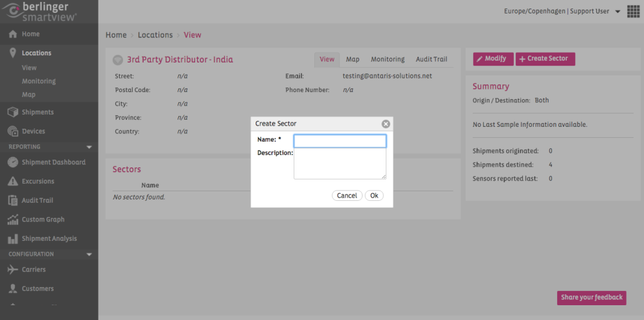Open View under Locations in sidebar
Screen dimensions: 644x320
point(29,68)
